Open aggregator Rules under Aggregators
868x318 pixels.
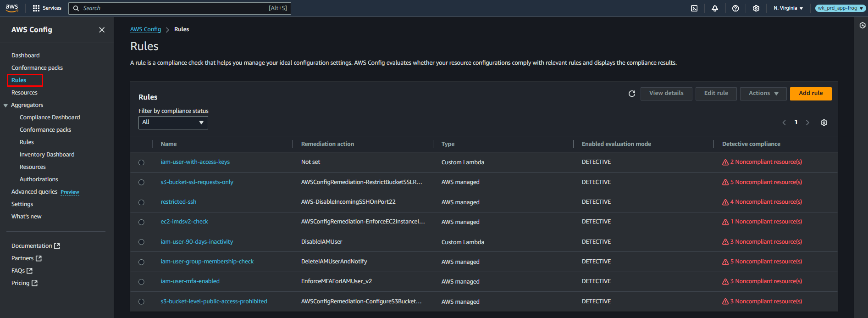tap(27, 142)
